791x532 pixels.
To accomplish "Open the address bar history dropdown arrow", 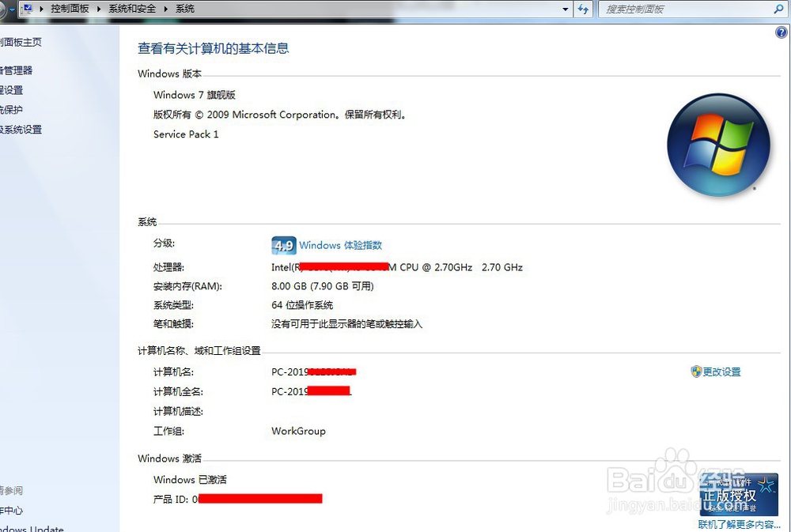I will 566,9.
